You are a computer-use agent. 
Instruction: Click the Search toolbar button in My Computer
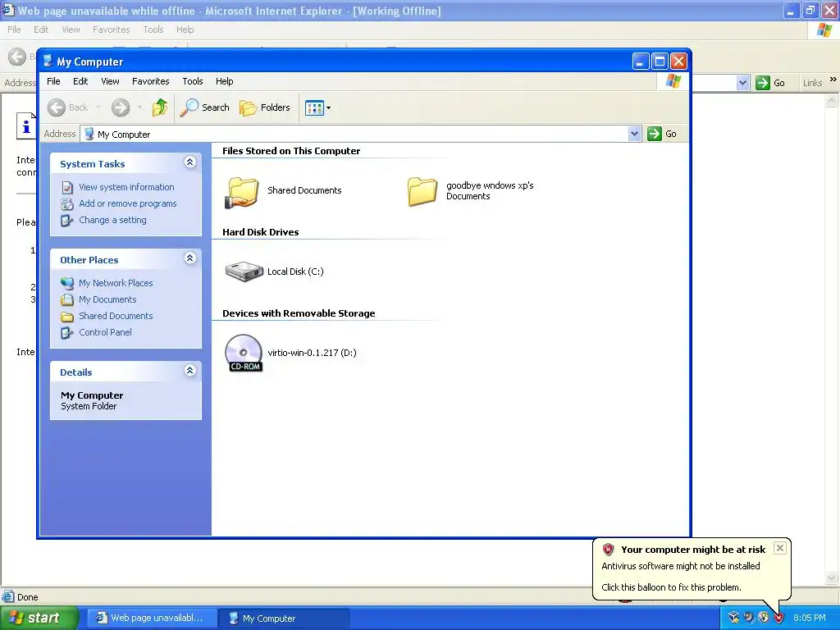click(x=204, y=107)
